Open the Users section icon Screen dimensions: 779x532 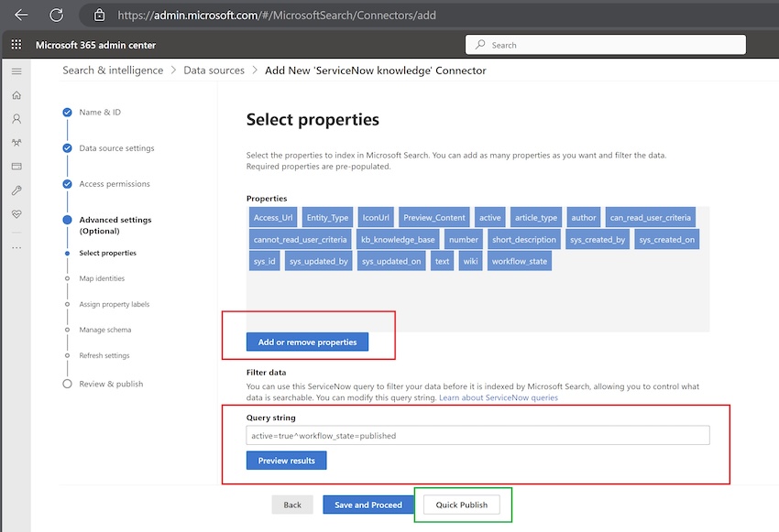16,119
